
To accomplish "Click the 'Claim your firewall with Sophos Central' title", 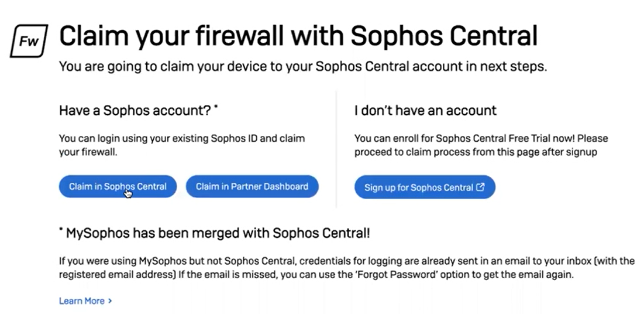I will pyautogui.click(x=298, y=36).
